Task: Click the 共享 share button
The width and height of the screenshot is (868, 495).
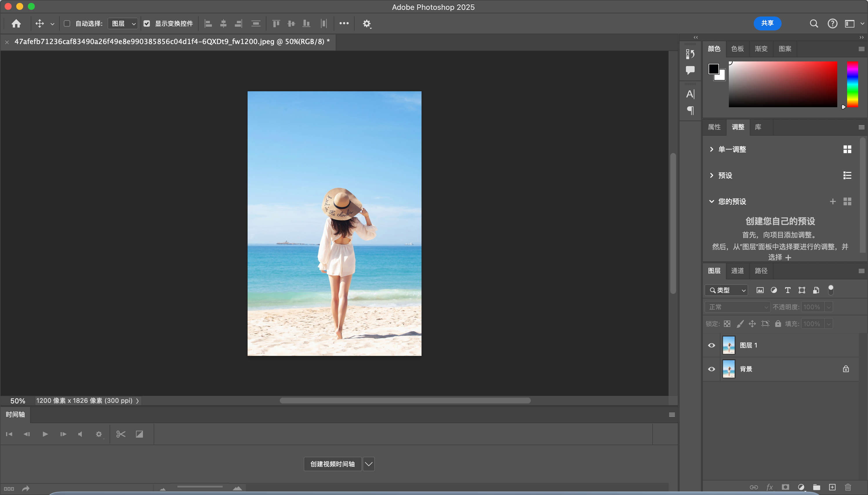Action: tap(767, 23)
